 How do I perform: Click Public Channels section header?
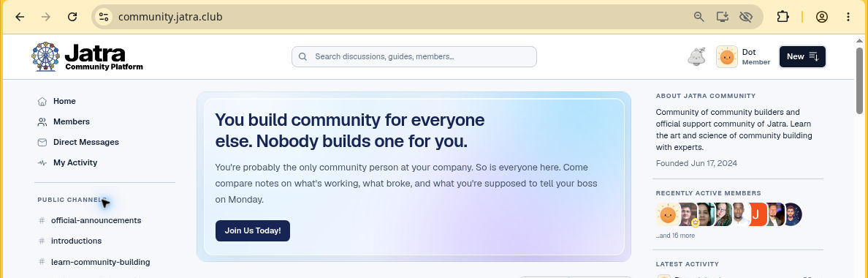[x=72, y=200]
